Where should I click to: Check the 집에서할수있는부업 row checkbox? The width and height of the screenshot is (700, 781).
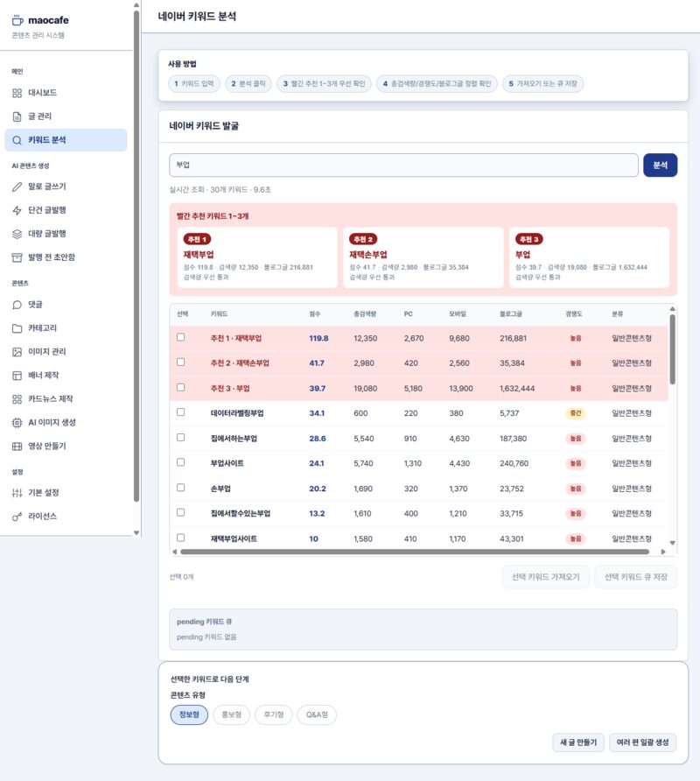(181, 512)
